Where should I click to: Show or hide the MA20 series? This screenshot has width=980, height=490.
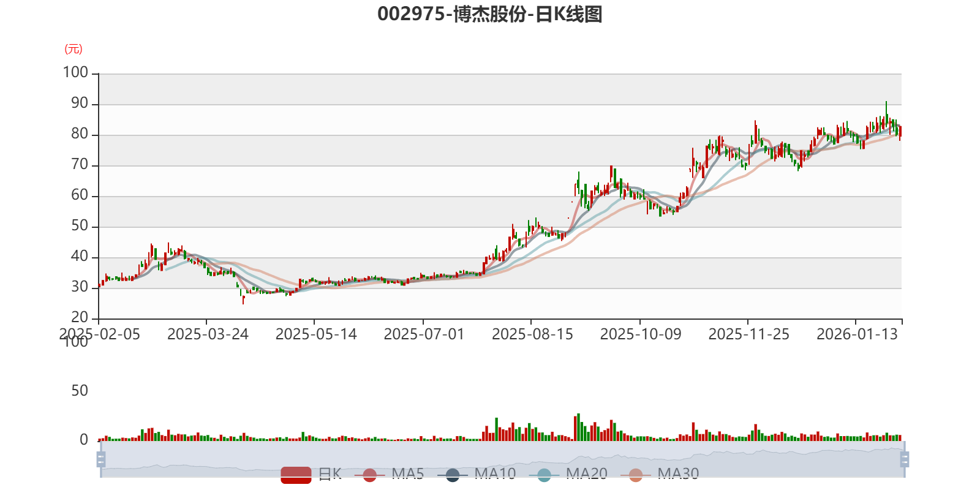[568, 474]
